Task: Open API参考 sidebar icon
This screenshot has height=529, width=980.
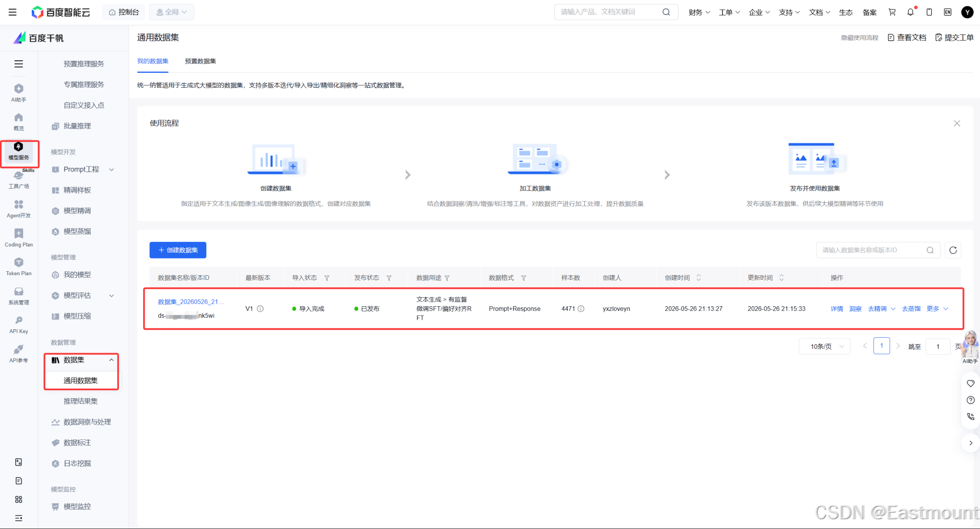Action: [x=18, y=354]
